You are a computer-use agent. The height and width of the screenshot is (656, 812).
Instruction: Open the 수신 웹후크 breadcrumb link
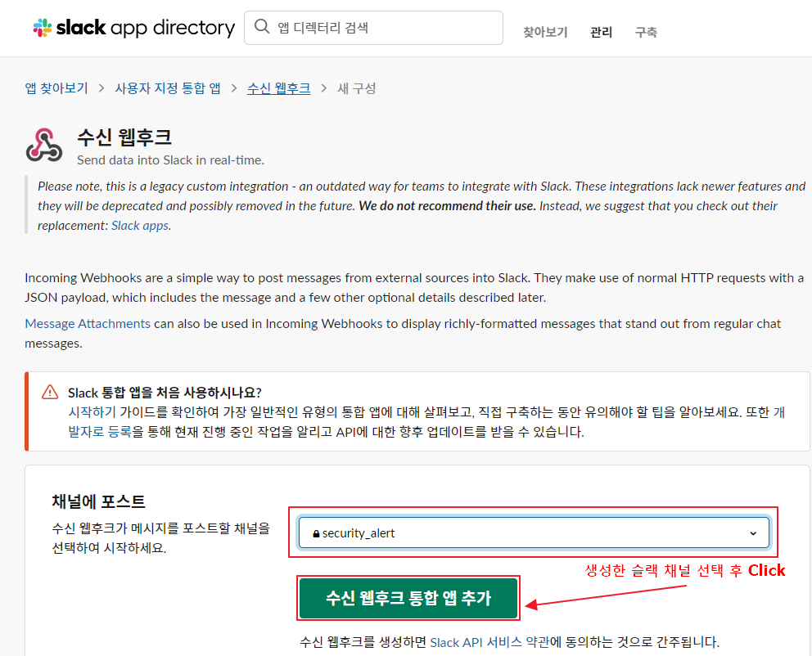(x=278, y=88)
